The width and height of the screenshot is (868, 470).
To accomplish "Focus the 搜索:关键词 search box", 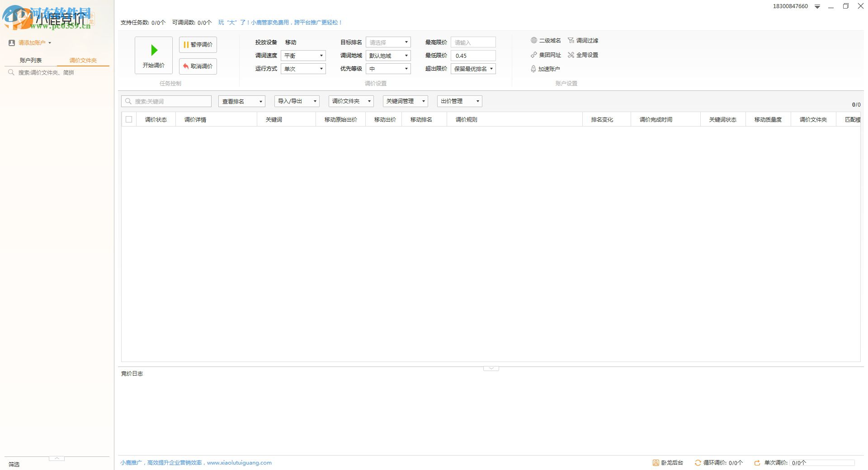I will [x=166, y=101].
